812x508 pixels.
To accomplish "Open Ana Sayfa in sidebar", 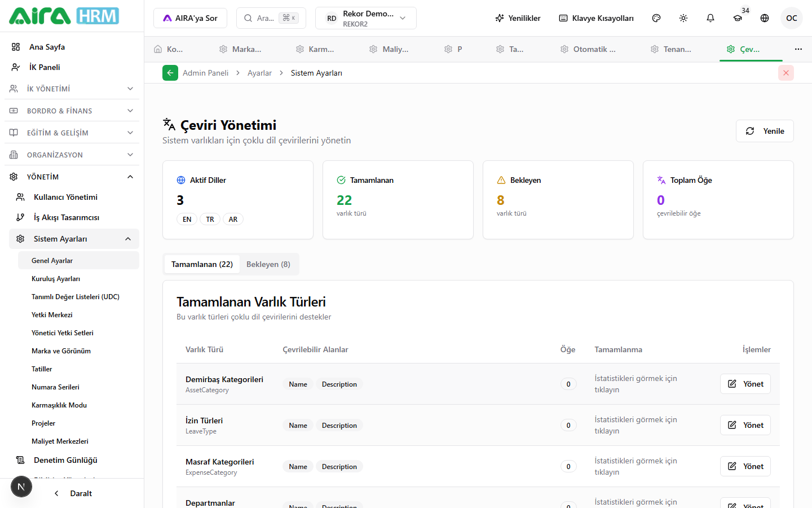I will [72, 47].
